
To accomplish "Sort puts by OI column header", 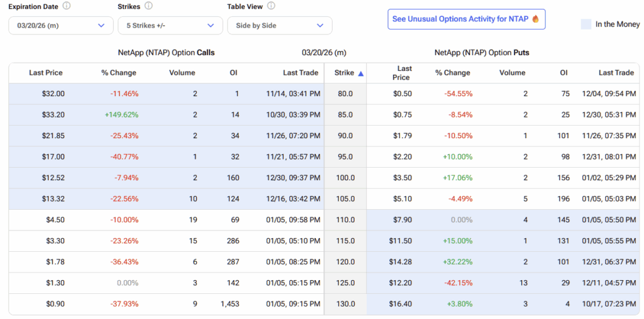I will coord(563,73).
